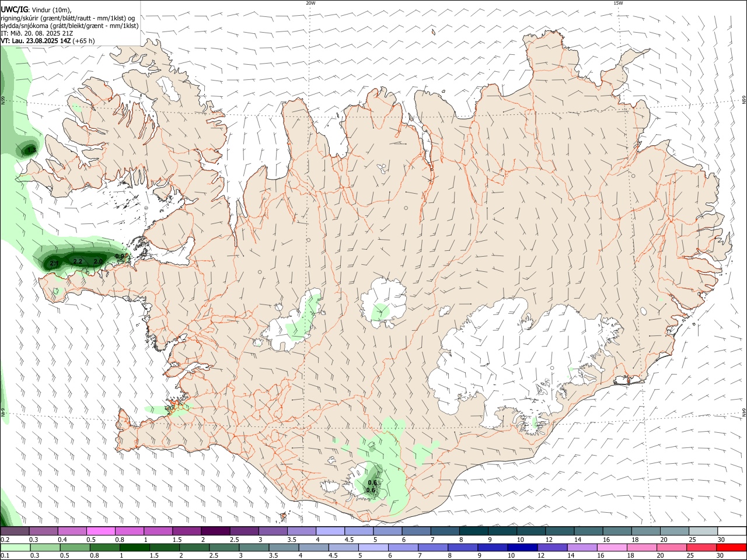Choose the violet 12–14 rain legend swatch
Image resolution: width=747 pixels, height=560 pixels.
coord(552,548)
